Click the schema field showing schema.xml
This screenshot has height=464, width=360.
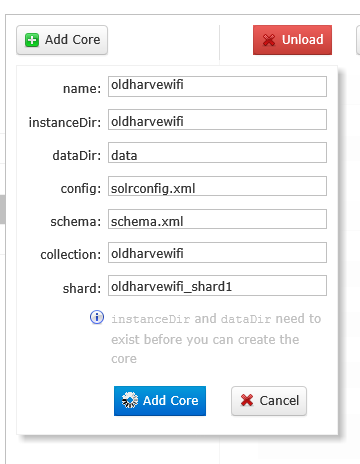217,219
